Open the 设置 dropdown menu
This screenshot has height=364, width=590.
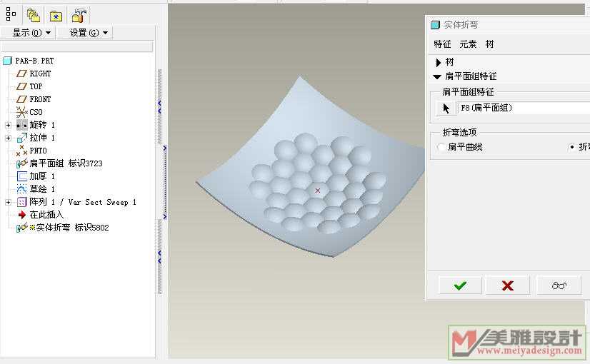click(x=89, y=33)
